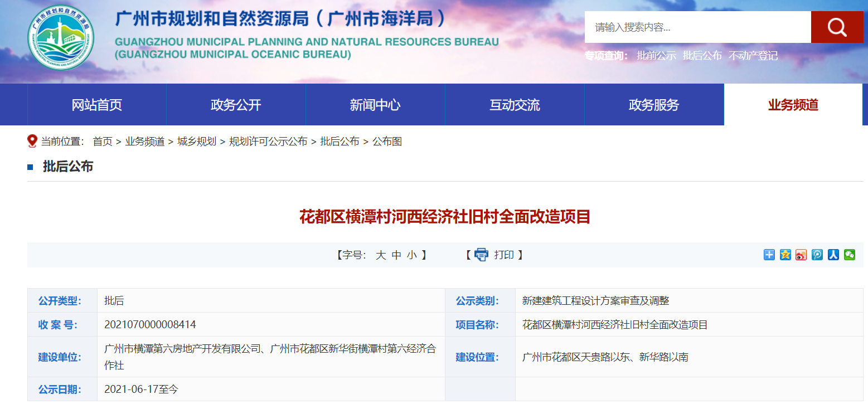
Task: Open 批前公示 quick query link
Action: 657,56
